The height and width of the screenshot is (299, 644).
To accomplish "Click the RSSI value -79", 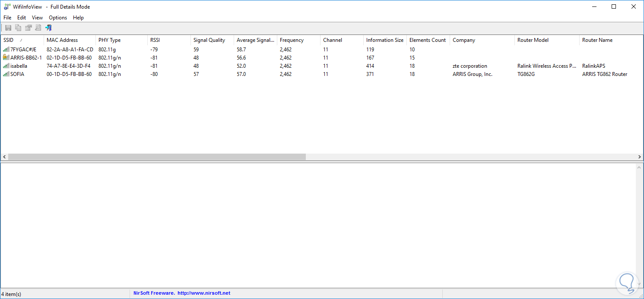I will click(x=154, y=50).
